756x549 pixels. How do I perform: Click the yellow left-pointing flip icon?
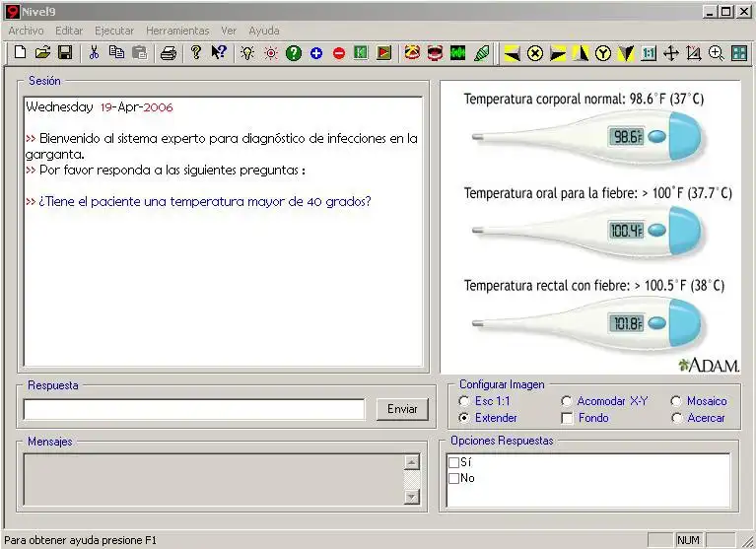pos(512,53)
